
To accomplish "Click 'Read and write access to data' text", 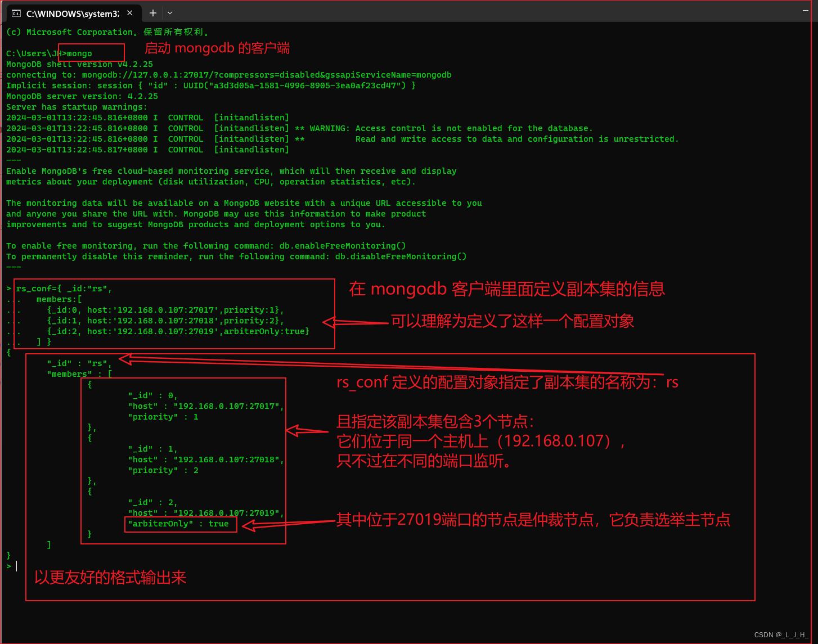I will (x=517, y=139).
